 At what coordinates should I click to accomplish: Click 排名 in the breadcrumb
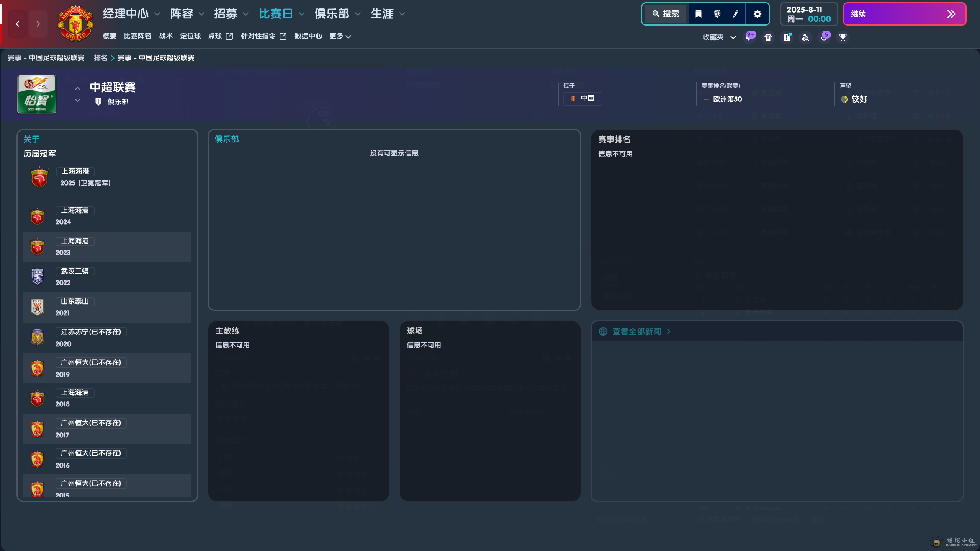[101, 58]
